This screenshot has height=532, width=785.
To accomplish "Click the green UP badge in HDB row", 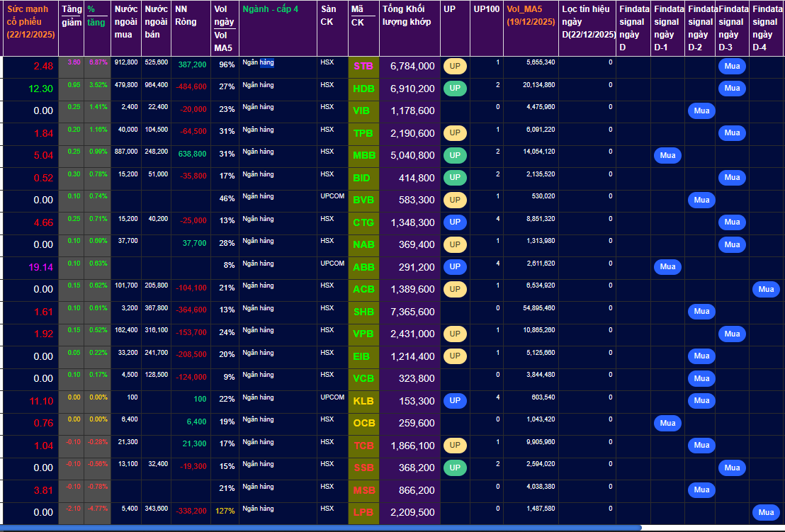I will (x=455, y=88).
